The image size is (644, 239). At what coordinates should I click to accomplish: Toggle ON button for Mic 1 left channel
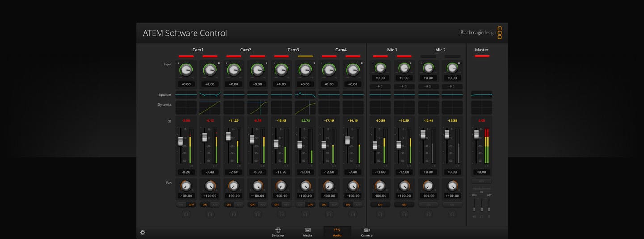(380, 205)
